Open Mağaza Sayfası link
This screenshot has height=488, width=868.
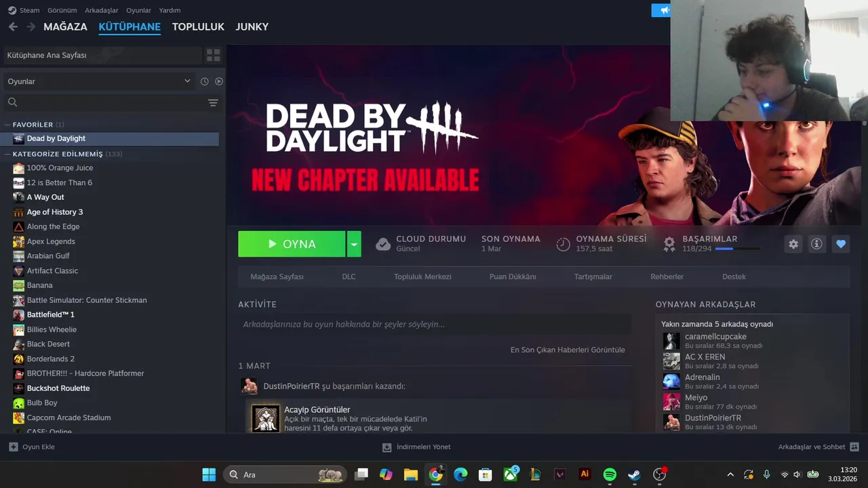pyautogui.click(x=277, y=277)
